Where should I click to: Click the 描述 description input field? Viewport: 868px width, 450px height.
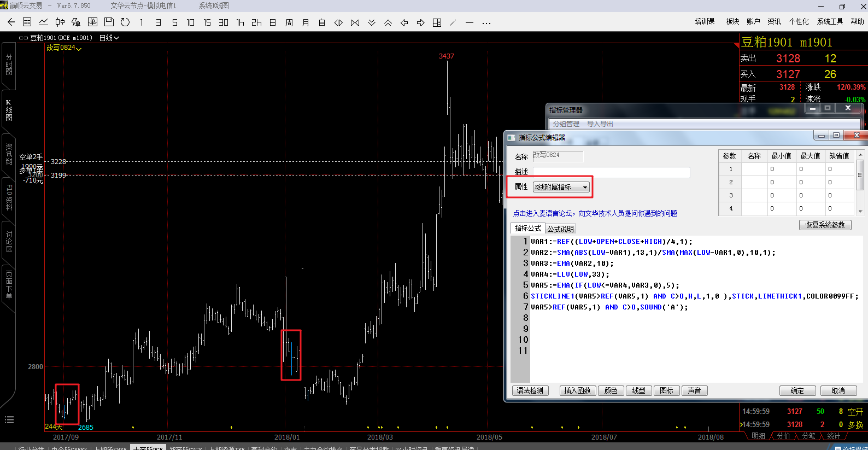click(x=611, y=172)
